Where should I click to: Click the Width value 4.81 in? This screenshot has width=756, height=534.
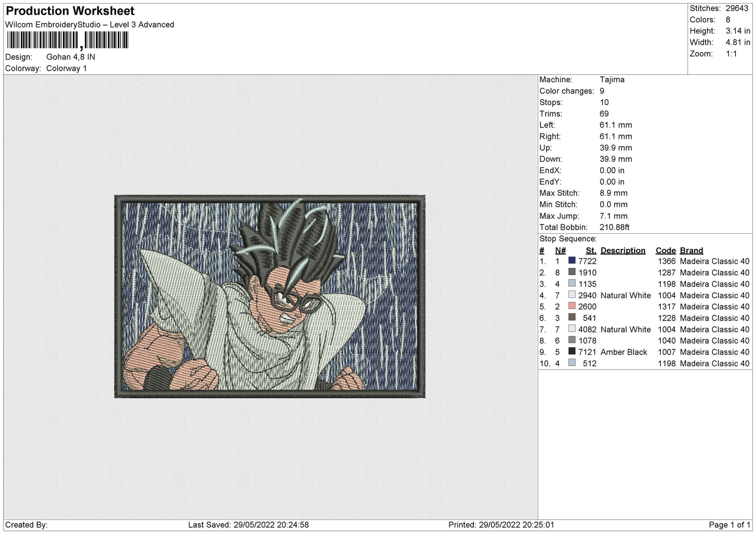tap(738, 42)
